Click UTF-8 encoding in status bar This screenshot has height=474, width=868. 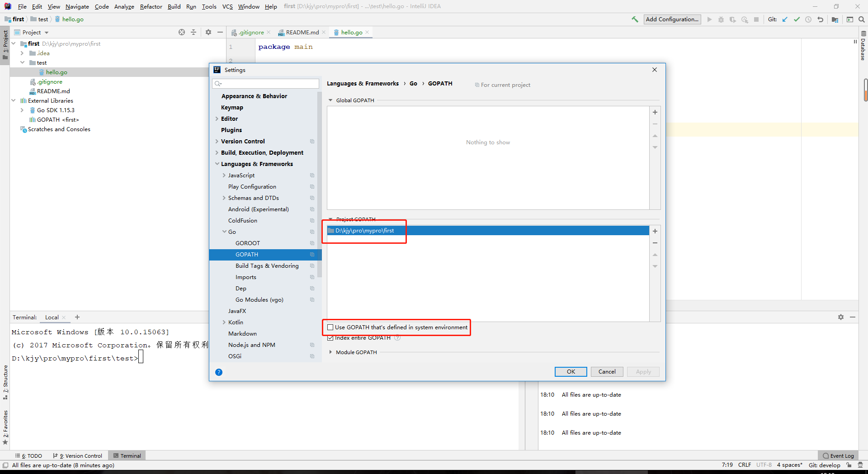[764, 465]
